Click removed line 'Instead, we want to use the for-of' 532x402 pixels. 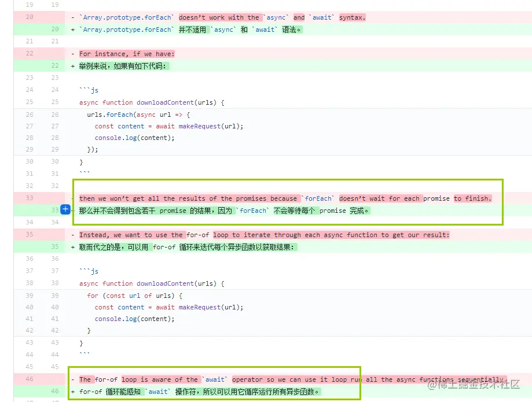265,235
